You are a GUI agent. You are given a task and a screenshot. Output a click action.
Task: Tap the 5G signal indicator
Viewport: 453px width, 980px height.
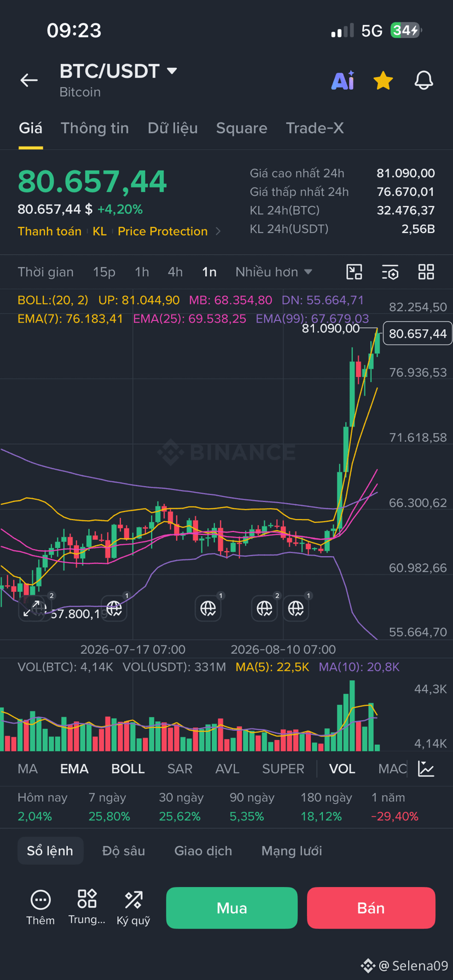coord(371,31)
